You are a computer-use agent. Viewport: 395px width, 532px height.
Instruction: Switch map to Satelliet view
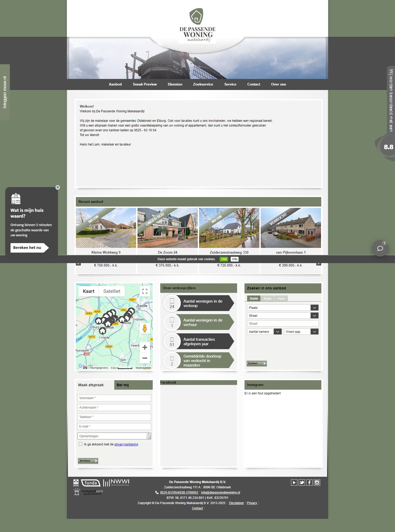pos(112,291)
